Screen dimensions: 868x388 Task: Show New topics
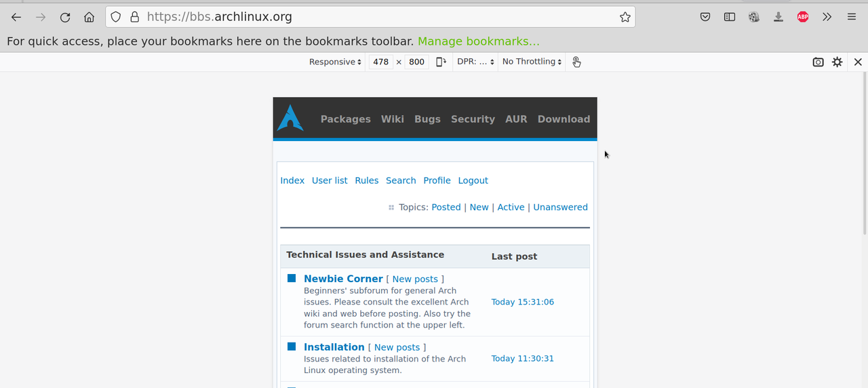[479, 207]
